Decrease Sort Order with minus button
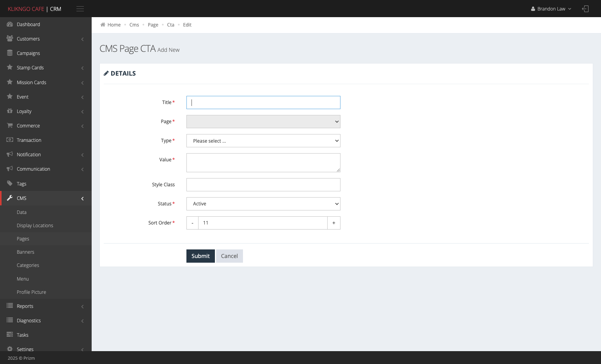Image resolution: width=601 pixels, height=364 pixels. [x=192, y=223]
